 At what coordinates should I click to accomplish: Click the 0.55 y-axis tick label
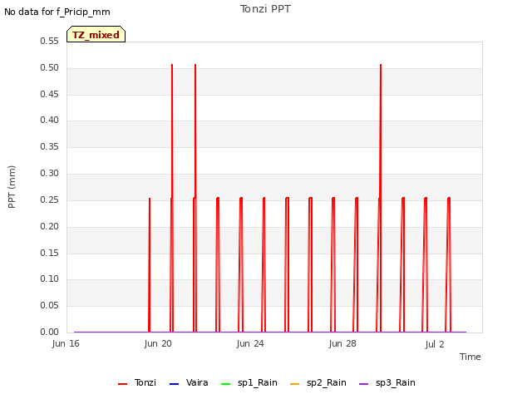50,41
